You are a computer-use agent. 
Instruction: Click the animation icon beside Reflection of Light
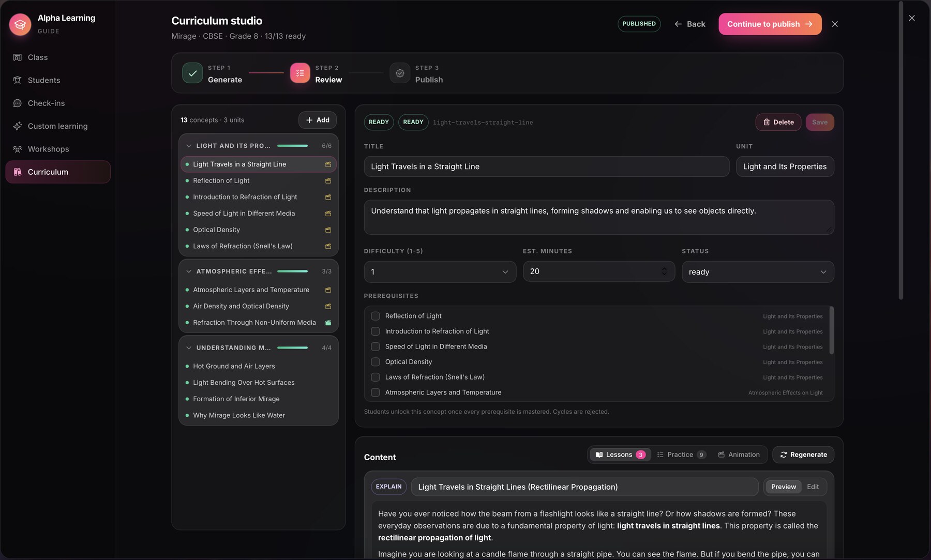point(328,181)
